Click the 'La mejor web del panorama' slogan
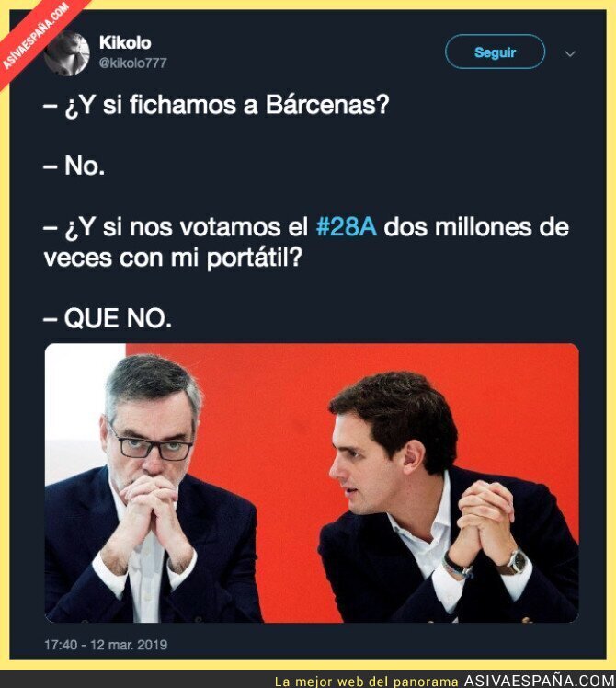This screenshot has height=688, width=616. [x=366, y=682]
